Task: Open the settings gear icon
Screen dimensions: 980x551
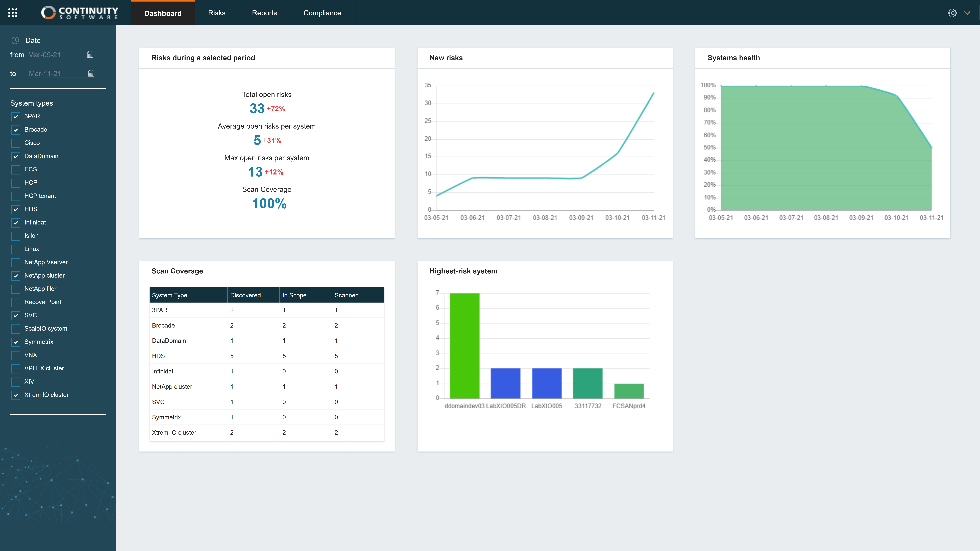Action: click(952, 13)
